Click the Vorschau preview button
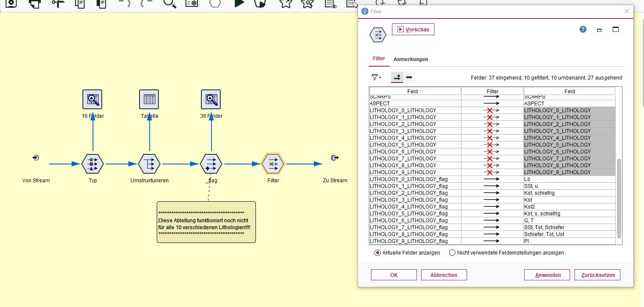Image resolution: width=644 pixels, height=307 pixels. click(x=413, y=29)
